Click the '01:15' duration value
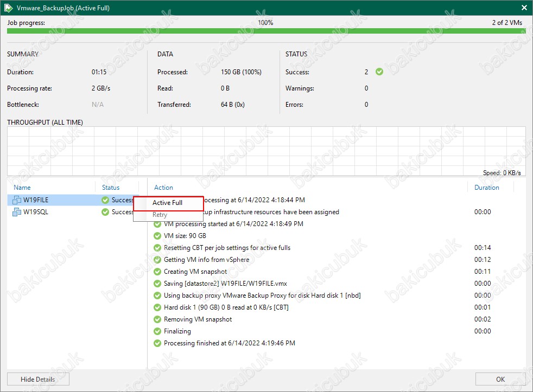 [99, 72]
